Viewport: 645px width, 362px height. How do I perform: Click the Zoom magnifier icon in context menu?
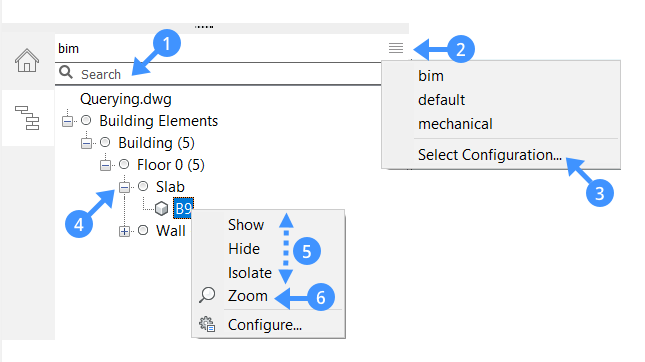(x=207, y=295)
